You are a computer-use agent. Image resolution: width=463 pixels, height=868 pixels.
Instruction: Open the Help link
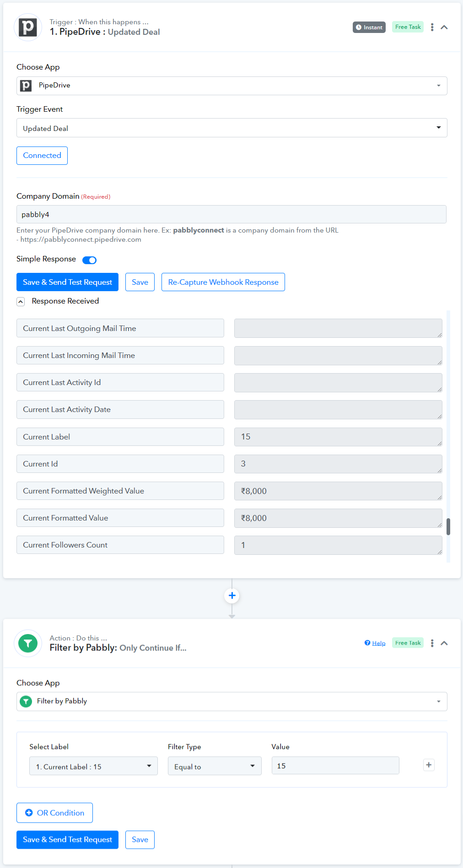click(375, 643)
